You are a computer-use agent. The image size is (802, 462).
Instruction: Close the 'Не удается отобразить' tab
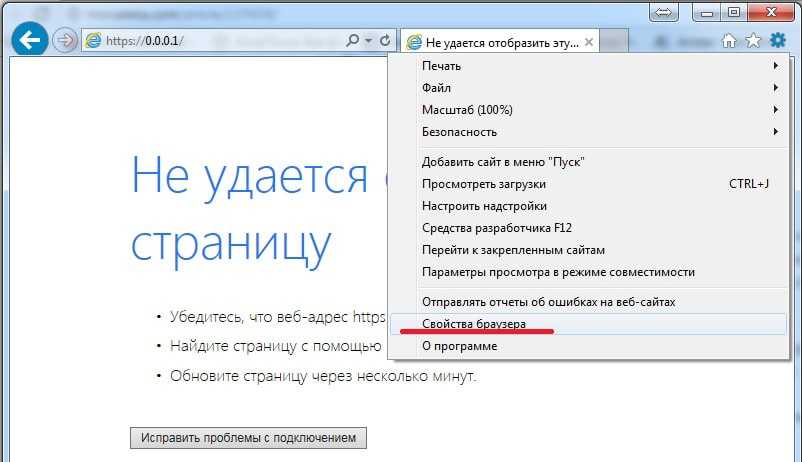[x=589, y=42]
